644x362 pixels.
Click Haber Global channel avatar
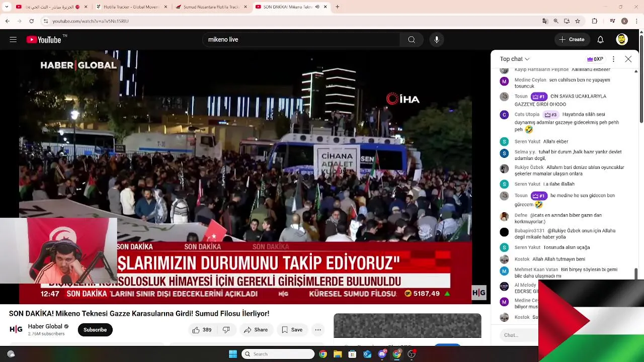[x=16, y=329]
